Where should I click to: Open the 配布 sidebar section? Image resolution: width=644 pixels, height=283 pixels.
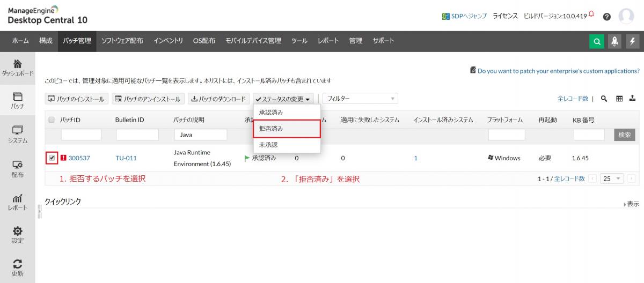tap(17, 169)
